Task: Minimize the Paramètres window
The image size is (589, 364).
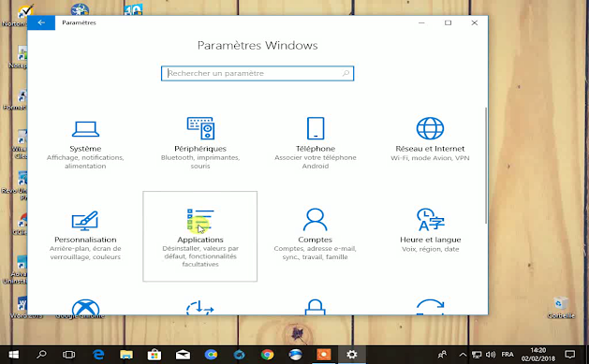Action: (x=421, y=22)
